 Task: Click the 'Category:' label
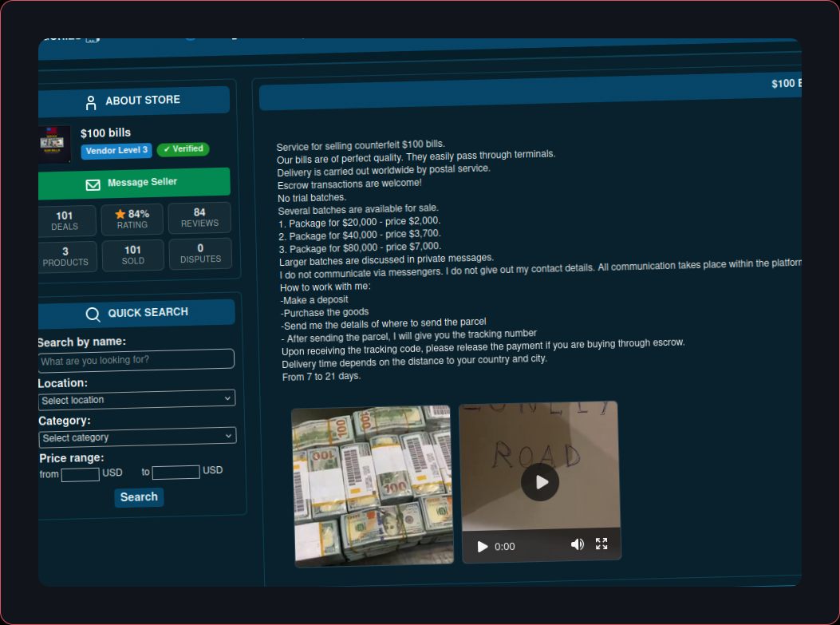tap(65, 421)
